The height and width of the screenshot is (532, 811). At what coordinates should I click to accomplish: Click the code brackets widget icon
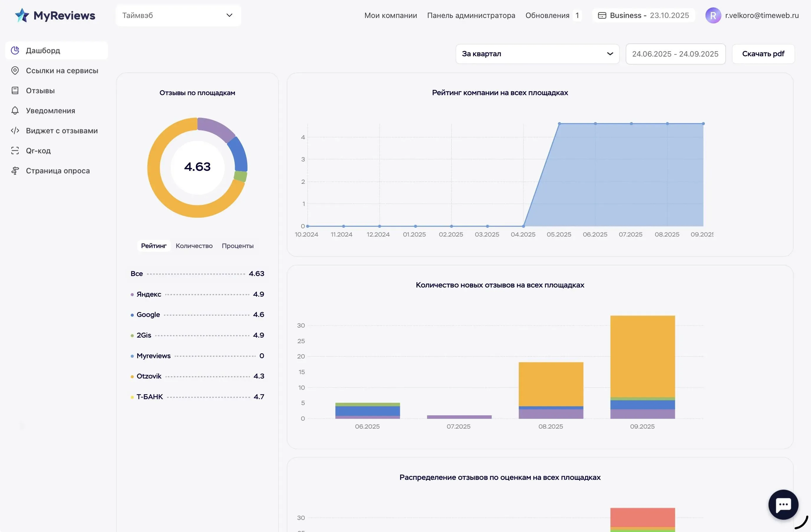[x=15, y=131]
